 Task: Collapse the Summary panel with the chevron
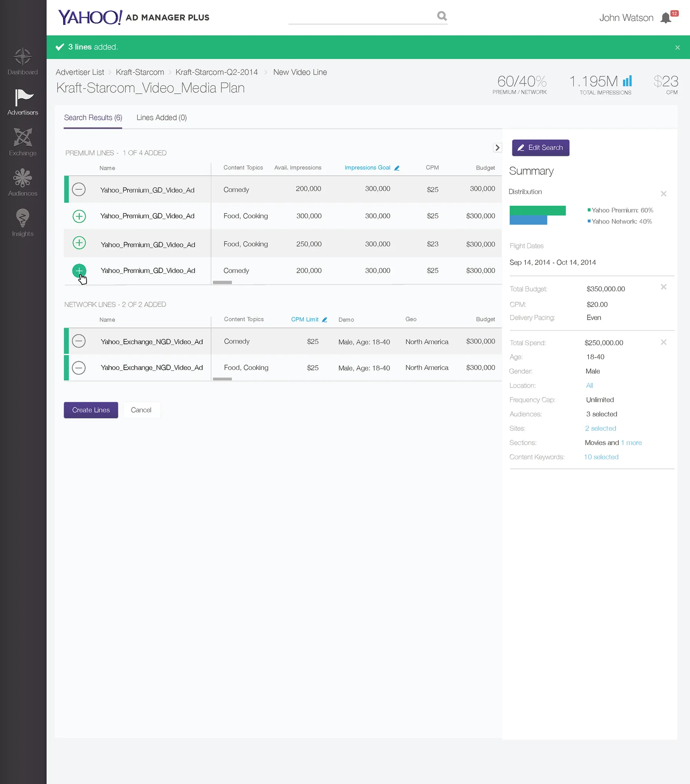(497, 147)
